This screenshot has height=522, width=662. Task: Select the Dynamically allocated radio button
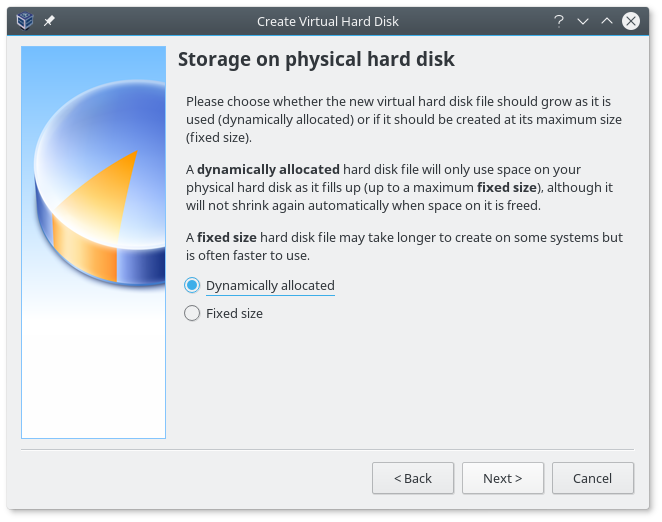click(x=192, y=286)
